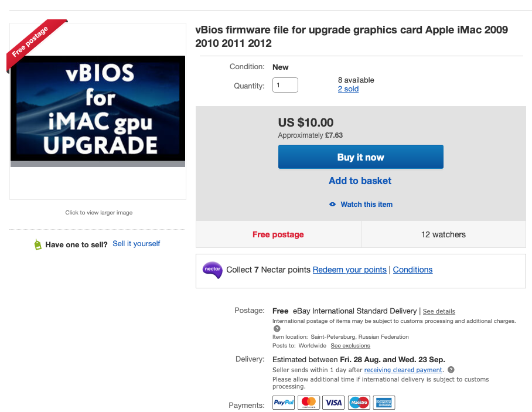532x412 pixels.
Task: Click the eye icon beside Watch this item
Action: [x=332, y=205]
